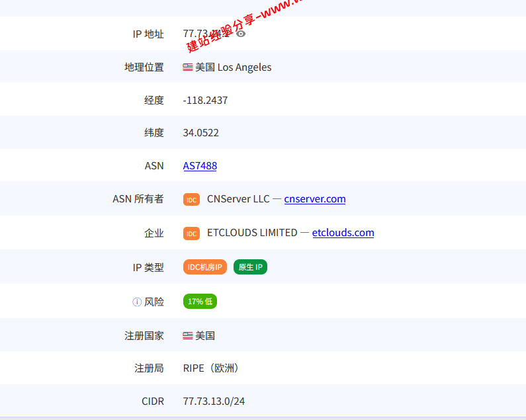Screen dimensions: 526x420
Task: Open the info icon beside 风险
Action: click(137, 302)
